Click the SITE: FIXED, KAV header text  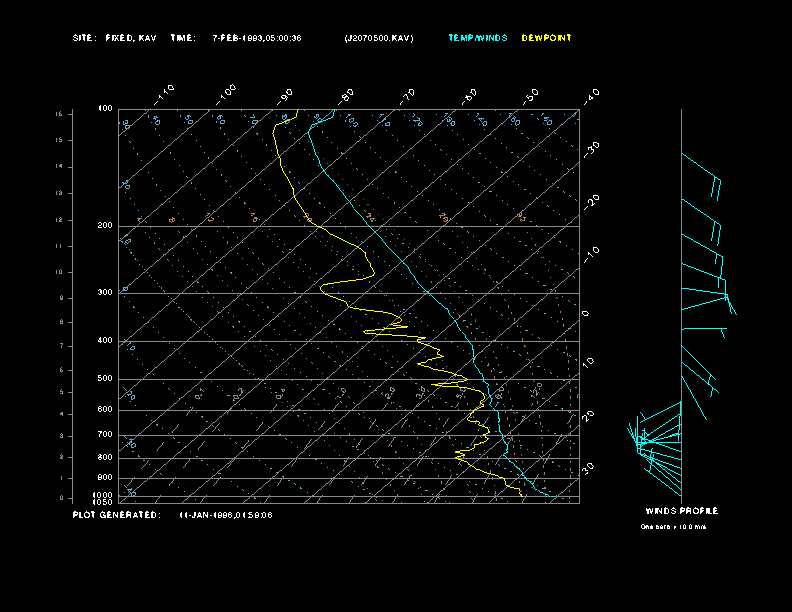point(115,38)
